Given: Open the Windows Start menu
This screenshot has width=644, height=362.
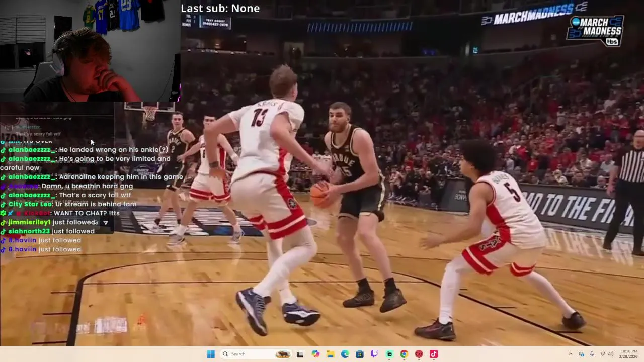Looking at the screenshot, I should 211,354.
